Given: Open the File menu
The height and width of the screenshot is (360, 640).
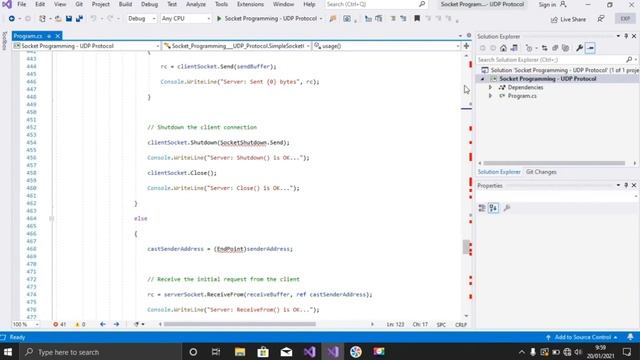Looking at the screenshot, I should [x=22, y=4].
